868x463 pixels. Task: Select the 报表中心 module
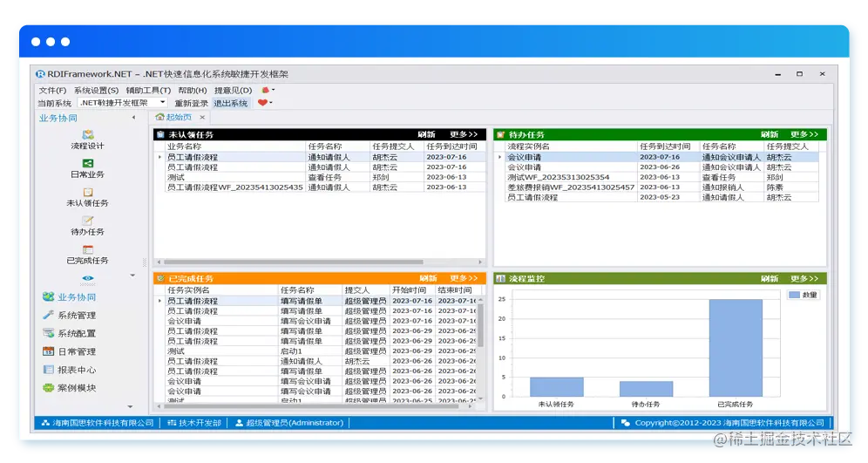pyautogui.click(x=69, y=370)
